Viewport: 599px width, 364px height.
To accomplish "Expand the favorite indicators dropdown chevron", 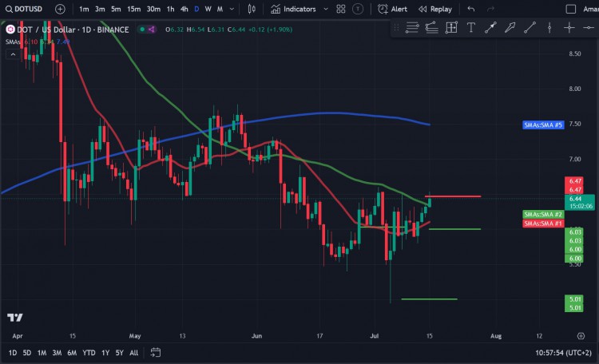I will (326, 9).
